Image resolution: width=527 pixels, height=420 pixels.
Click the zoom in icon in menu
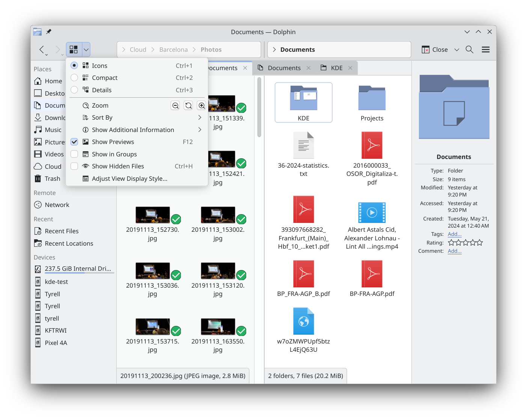(202, 106)
